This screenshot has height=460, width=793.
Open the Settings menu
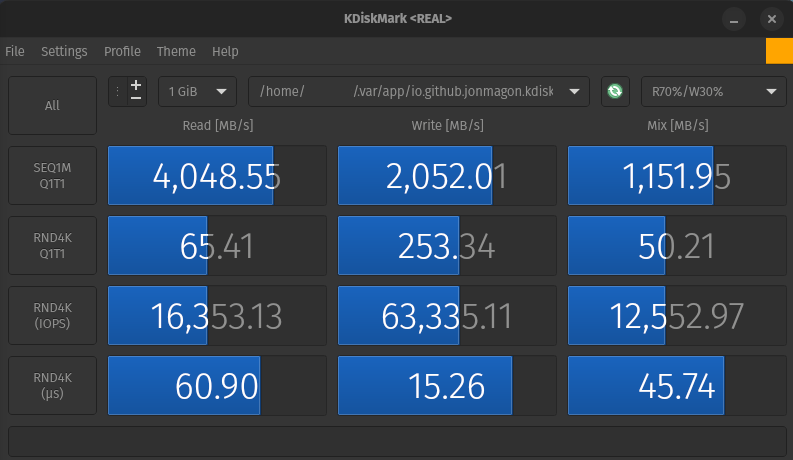pyautogui.click(x=64, y=51)
